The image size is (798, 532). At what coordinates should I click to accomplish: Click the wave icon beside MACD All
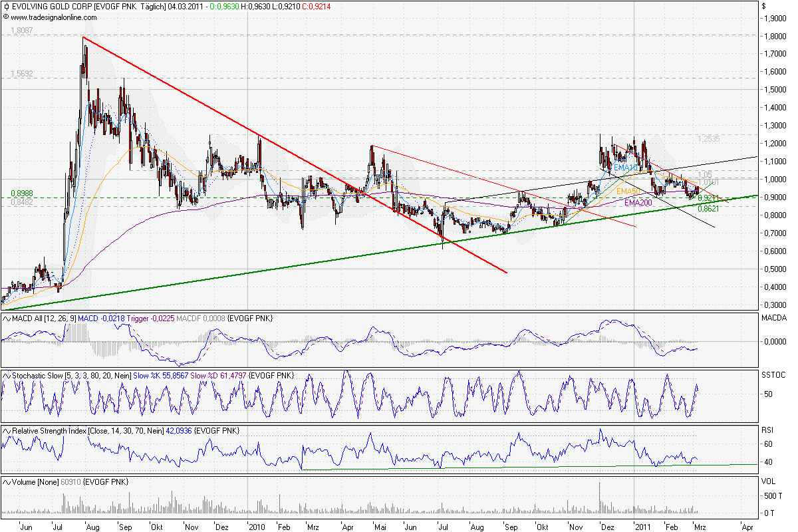[7, 320]
